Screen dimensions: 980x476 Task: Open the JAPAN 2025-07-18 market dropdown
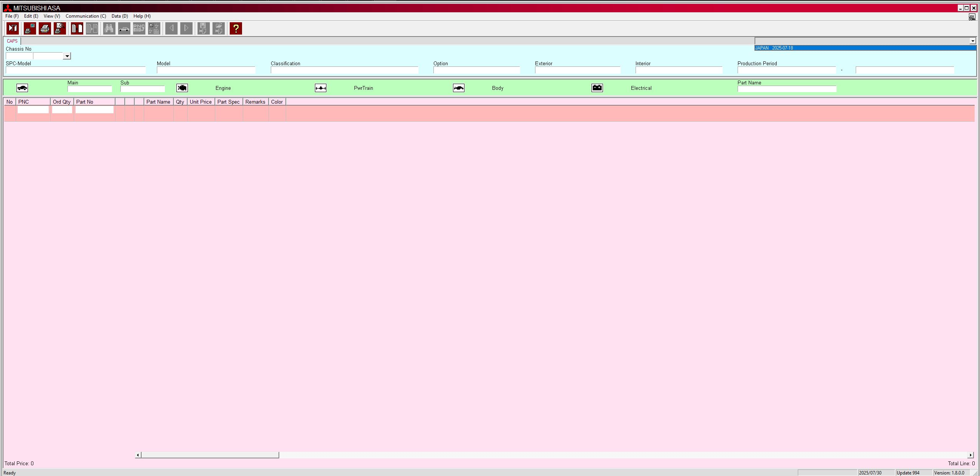973,41
